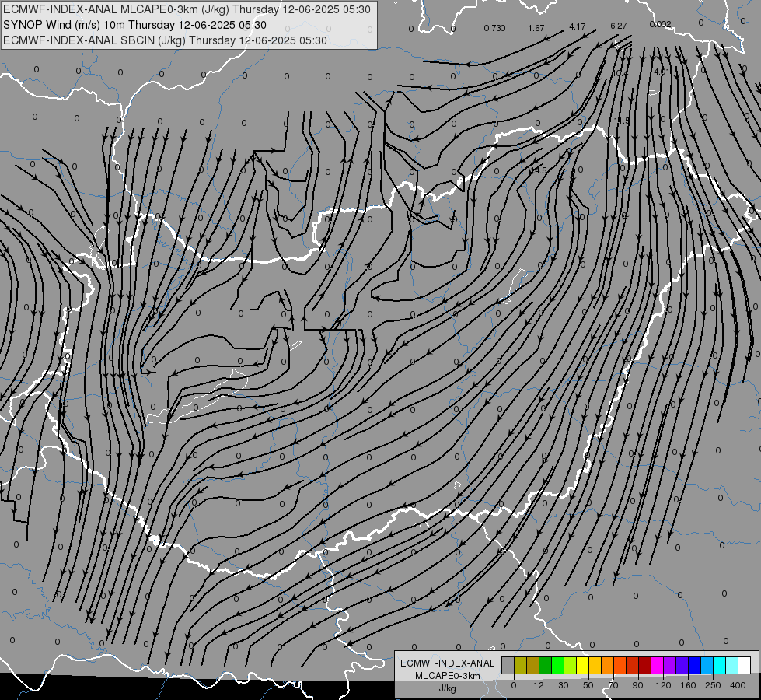Click the SYNOP Wind 10m title line

click(134, 25)
